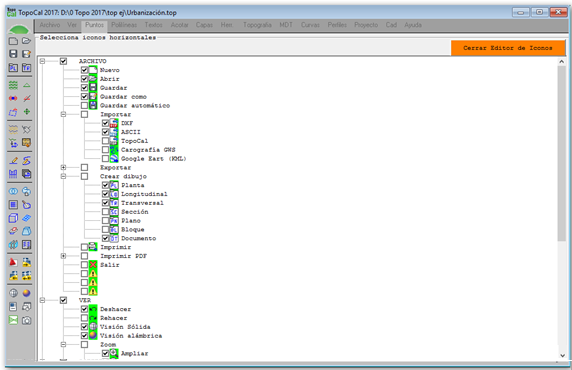This screenshot has width=572, height=370.
Task: Collapse the ARCHIVO tree node
Action: click(x=42, y=61)
